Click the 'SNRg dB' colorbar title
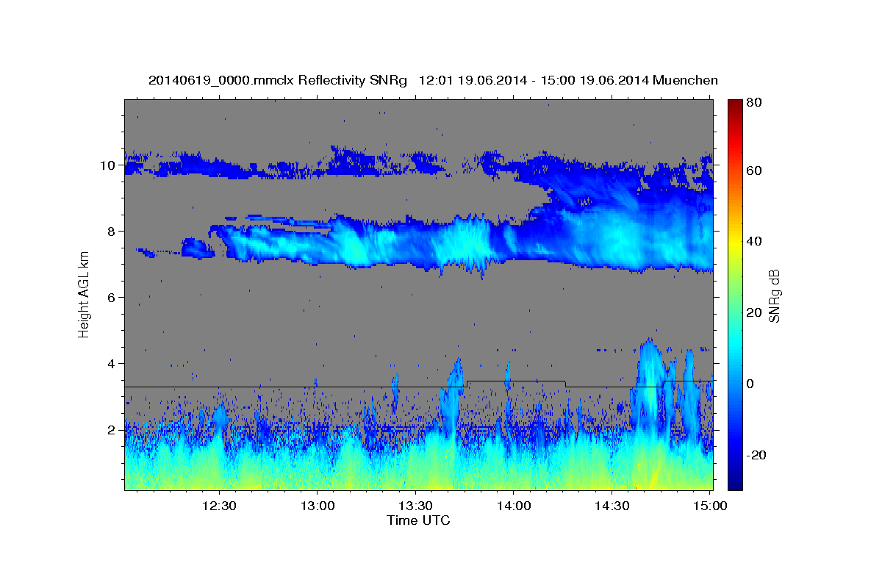Screen dimensions: 882x588 (x=774, y=294)
